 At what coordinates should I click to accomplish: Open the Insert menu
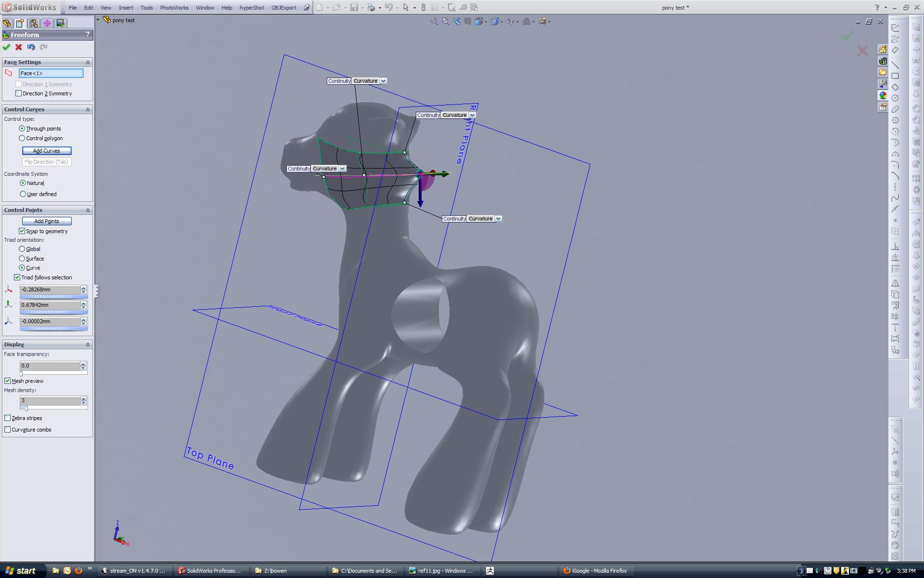(126, 8)
